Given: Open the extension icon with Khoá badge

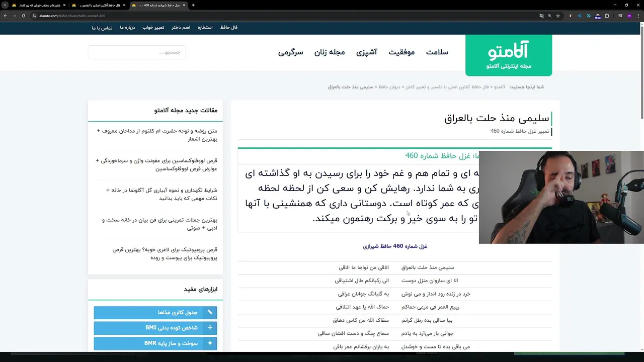Looking at the screenshot, I should 598,16.
